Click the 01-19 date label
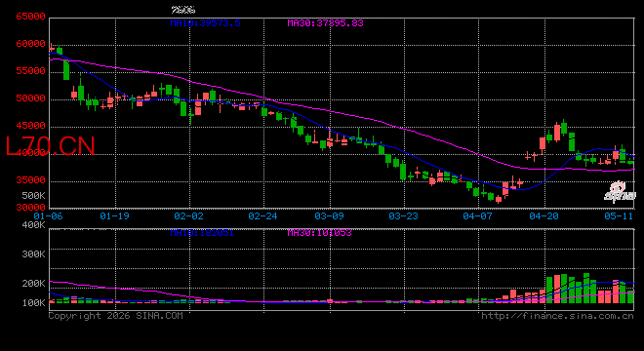 [x=114, y=215]
